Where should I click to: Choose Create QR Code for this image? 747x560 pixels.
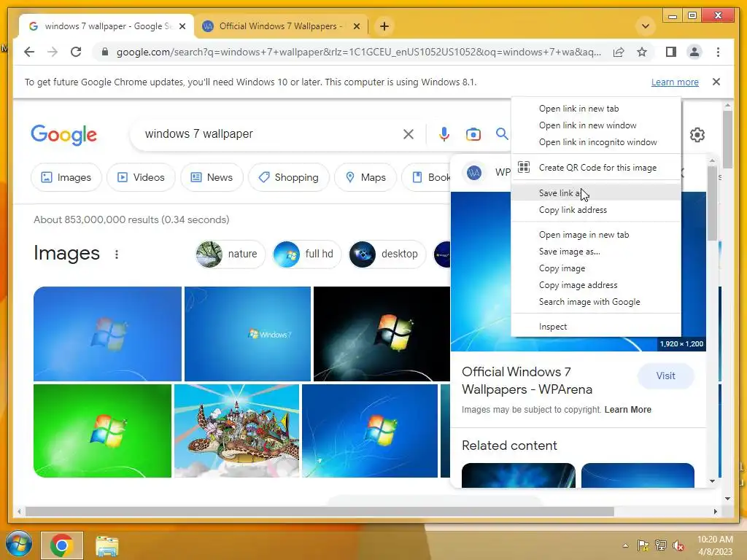[596, 168]
